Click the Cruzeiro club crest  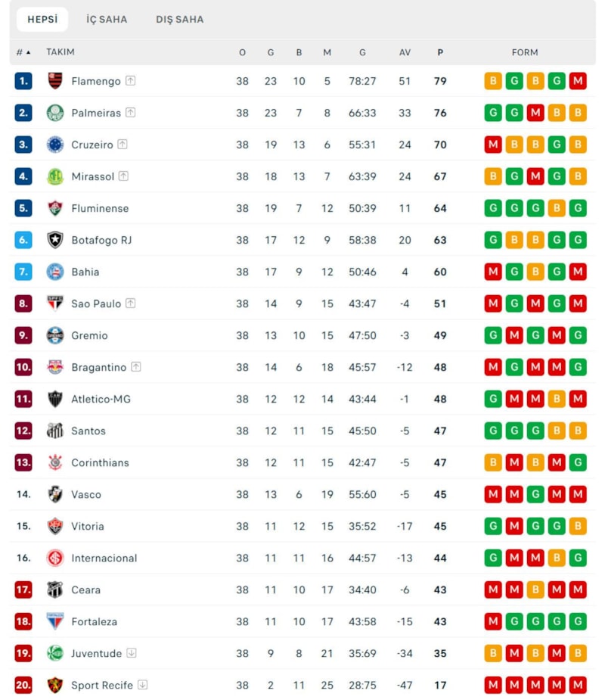click(x=55, y=145)
